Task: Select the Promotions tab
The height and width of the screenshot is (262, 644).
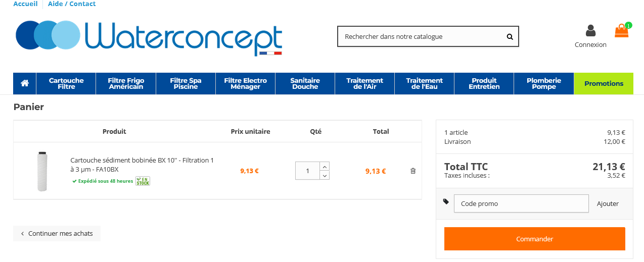Action: (x=604, y=83)
